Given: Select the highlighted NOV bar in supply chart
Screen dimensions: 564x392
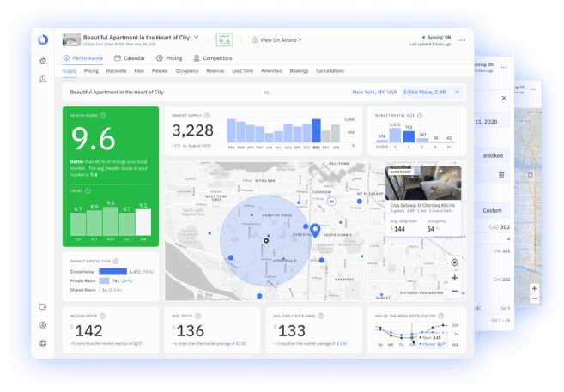Looking at the screenshot, I should [x=317, y=130].
